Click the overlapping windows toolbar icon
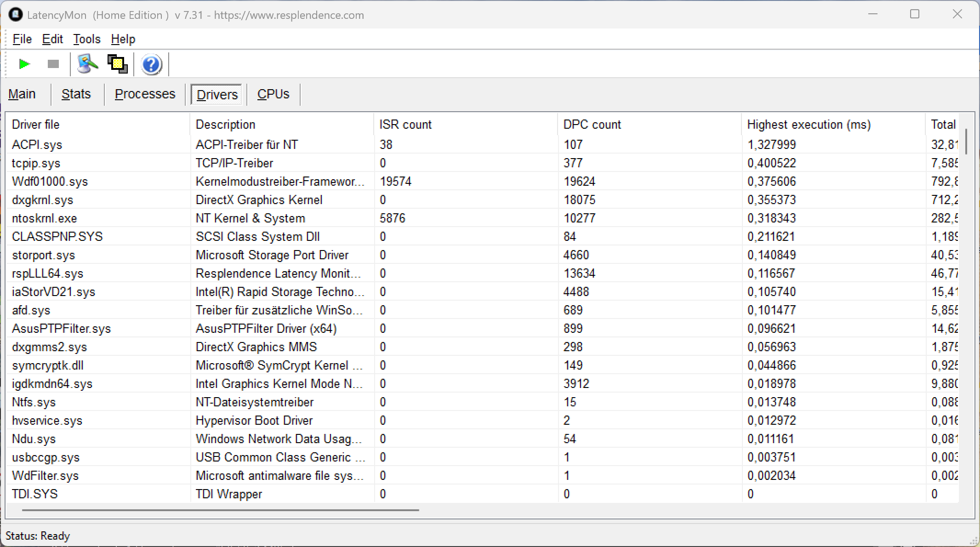980x547 pixels. (x=117, y=64)
